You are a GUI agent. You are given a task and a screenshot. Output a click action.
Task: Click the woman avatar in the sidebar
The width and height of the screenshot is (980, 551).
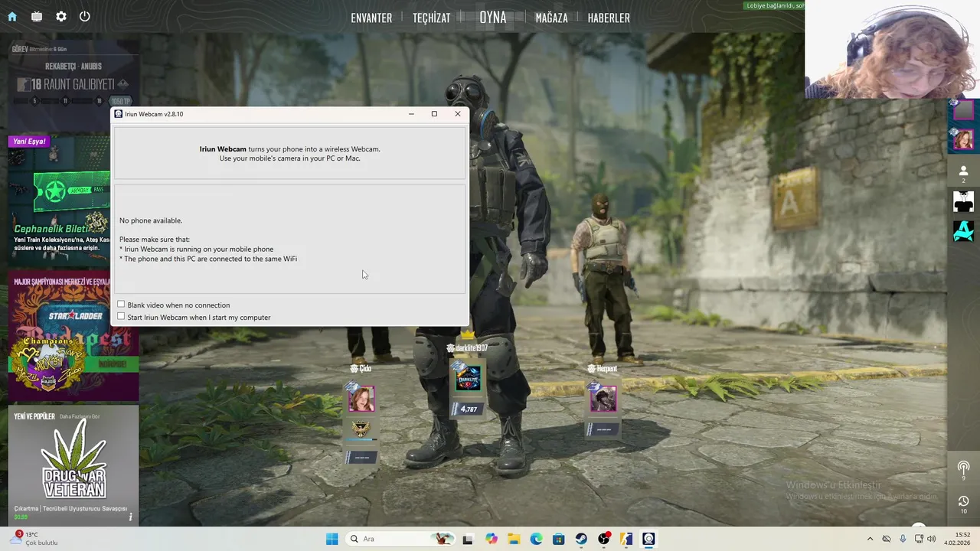click(x=963, y=139)
